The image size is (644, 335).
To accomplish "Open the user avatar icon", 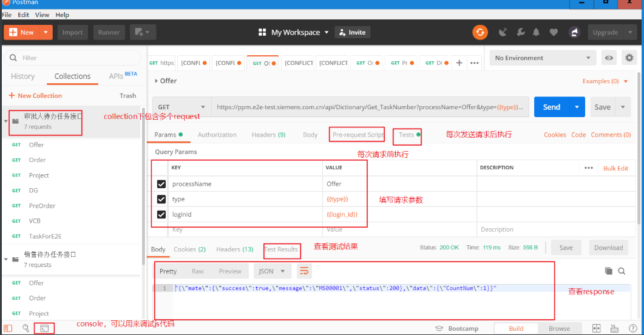I will (x=574, y=32).
